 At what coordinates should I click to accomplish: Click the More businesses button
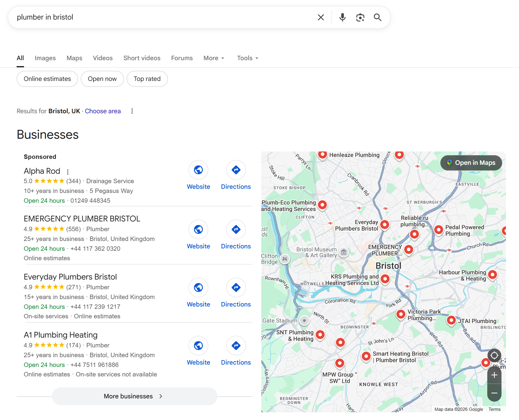(x=135, y=396)
